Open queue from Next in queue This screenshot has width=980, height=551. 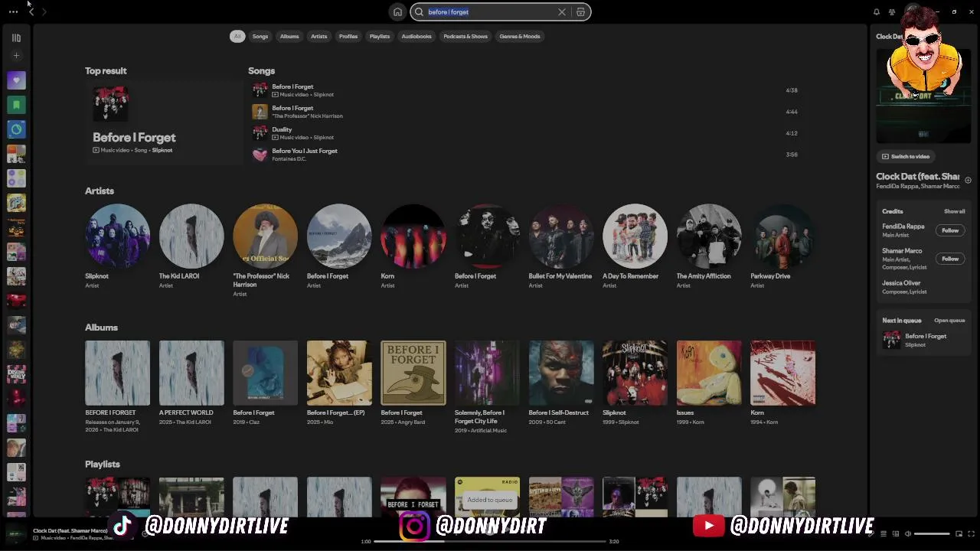(x=949, y=321)
